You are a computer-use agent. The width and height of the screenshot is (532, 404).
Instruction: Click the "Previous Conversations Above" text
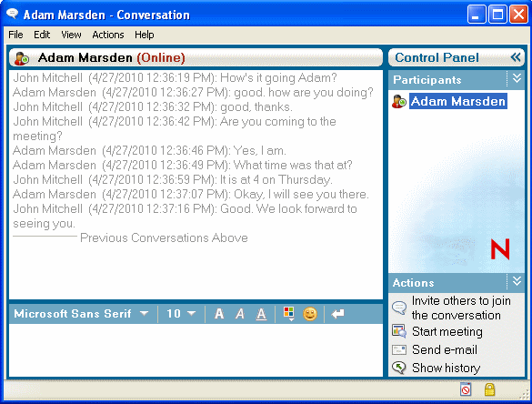click(164, 237)
